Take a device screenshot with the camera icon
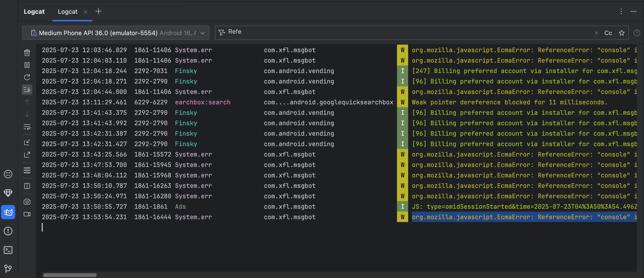 27,202
